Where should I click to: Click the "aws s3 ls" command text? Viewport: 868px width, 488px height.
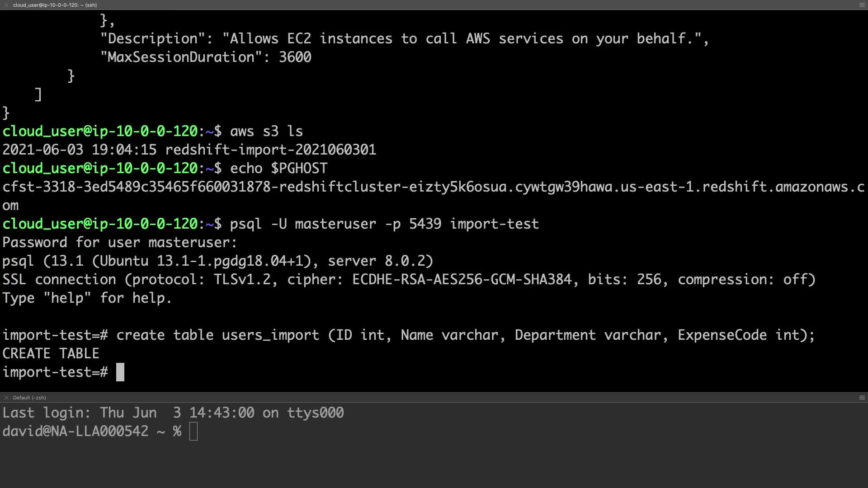[266, 131]
